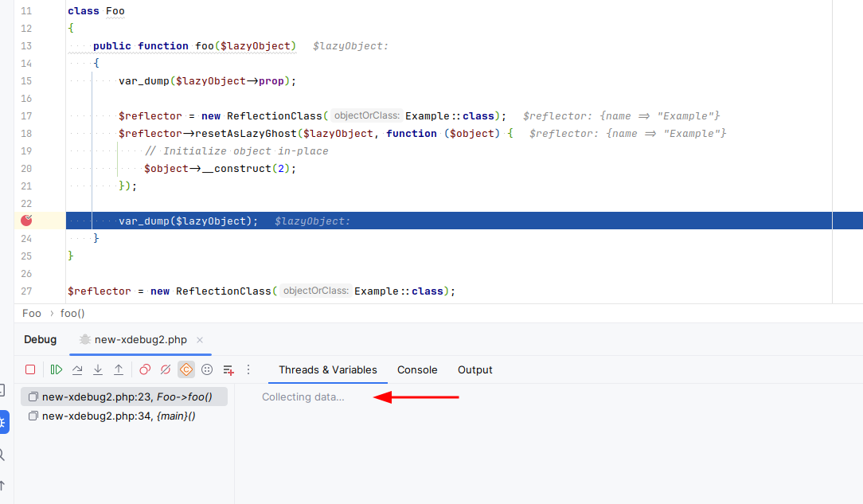The width and height of the screenshot is (863, 504).
Task: Open the Threads & Variables tab
Action: pos(327,369)
